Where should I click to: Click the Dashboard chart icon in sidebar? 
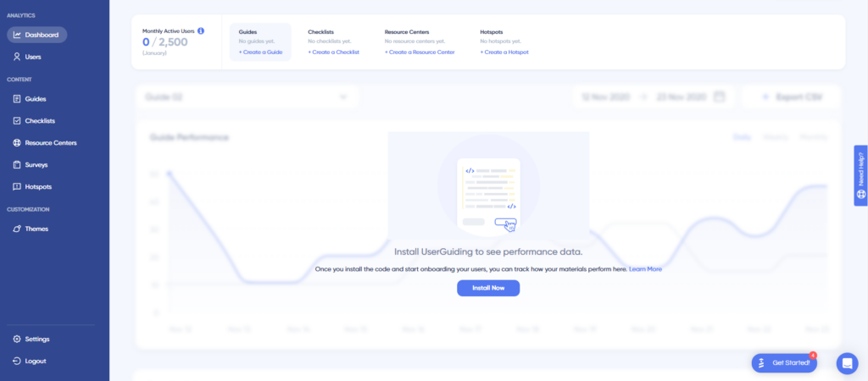[x=17, y=35]
